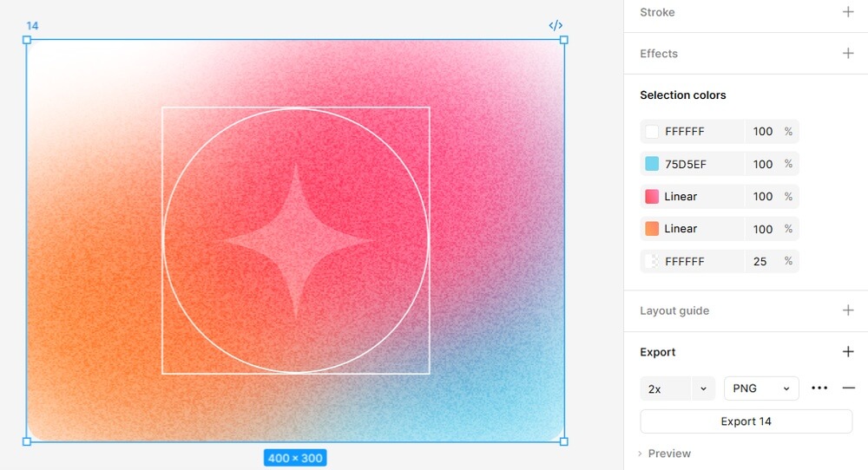Select the frame label 14

[x=32, y=26]
